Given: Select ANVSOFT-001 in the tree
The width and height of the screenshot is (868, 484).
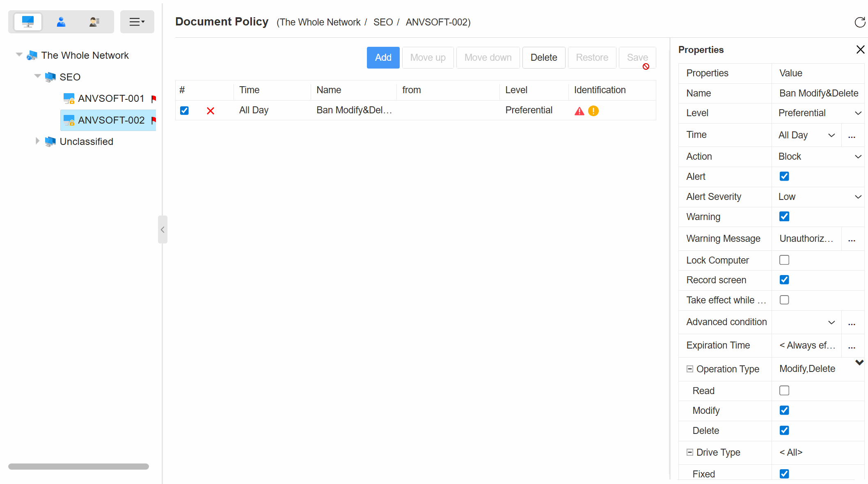Looking at the screenshot, I should (111, 99).
